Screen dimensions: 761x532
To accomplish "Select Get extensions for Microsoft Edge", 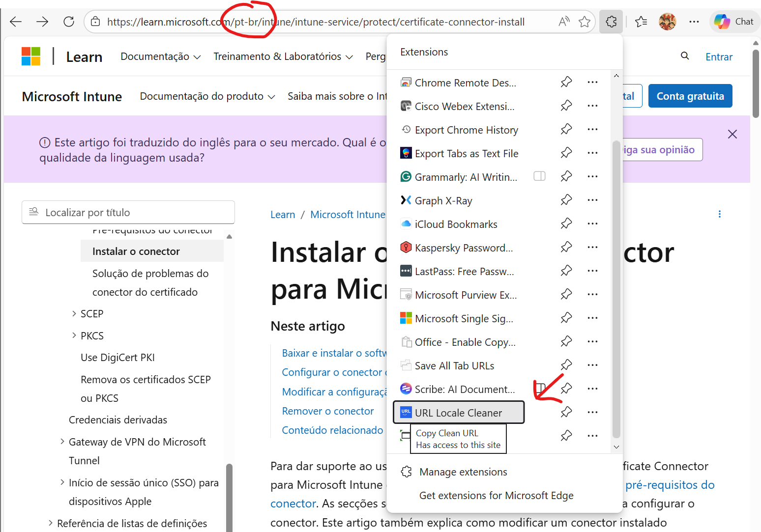I will [x=496, y=495].
